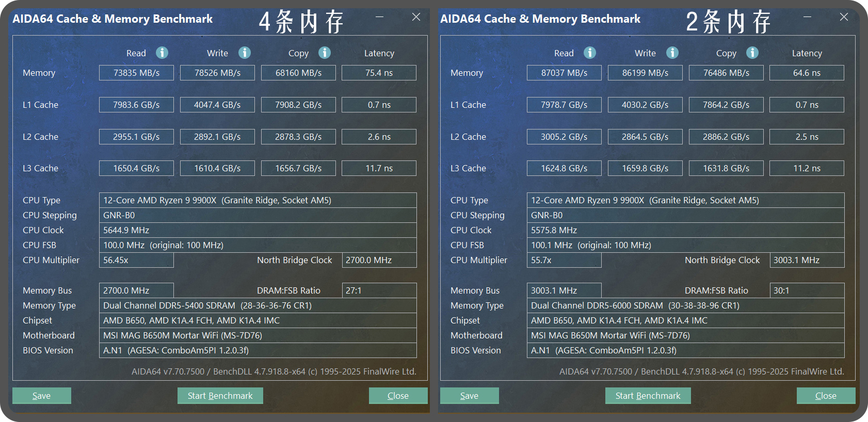The height and width of the screenshot is (422, 868).
Task: Select L1 Cache Read value 7978.7 GB/s
Action: tap(564, 105)
